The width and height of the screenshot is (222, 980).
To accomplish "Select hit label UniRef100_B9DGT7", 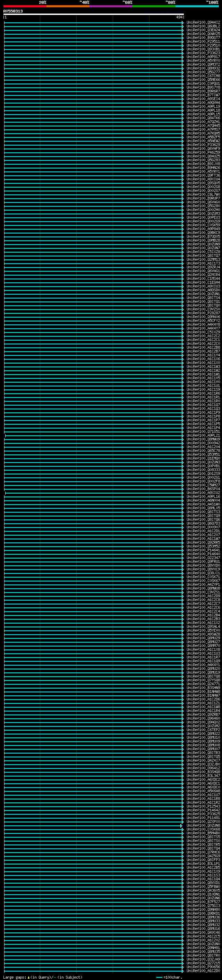I will coord(203,38).
